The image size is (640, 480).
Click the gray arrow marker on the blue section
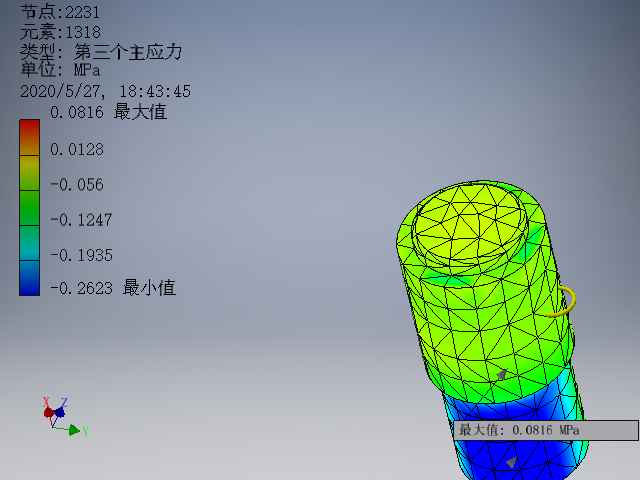click(511, 462)
